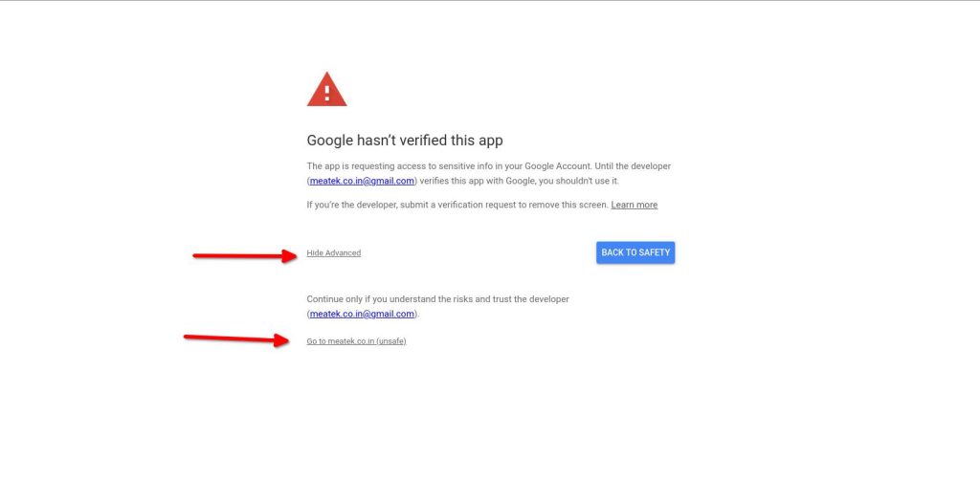Click developer email link below Continue warning
This screenshot has width=980, height=480.
coord(362,314)
